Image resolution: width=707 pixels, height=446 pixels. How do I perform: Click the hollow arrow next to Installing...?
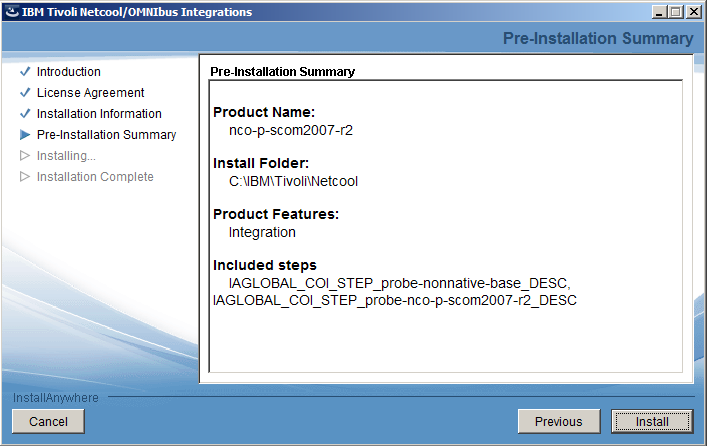25,156
